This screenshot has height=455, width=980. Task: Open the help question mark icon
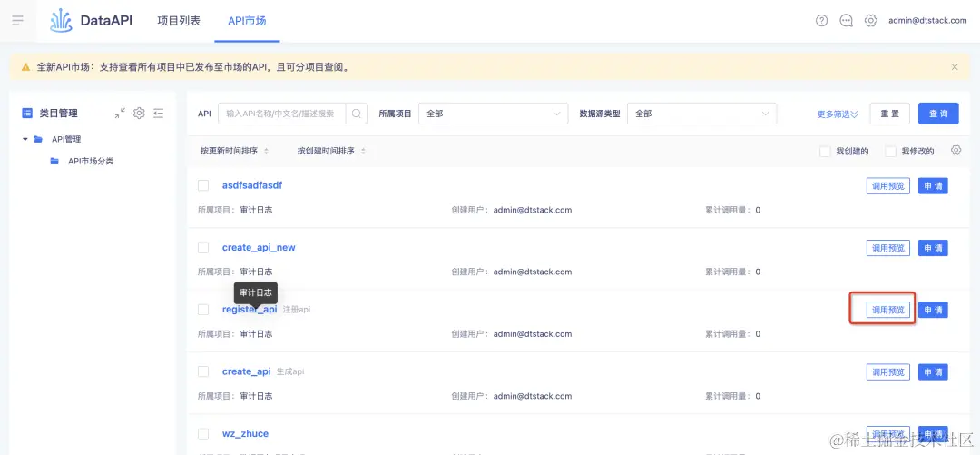(x=822, y=21)
